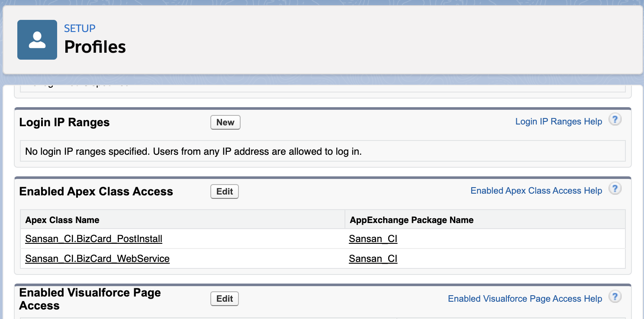
Task: Open Sansan_CI.BizCard_WebService Apex class
Action: (97, 258)
